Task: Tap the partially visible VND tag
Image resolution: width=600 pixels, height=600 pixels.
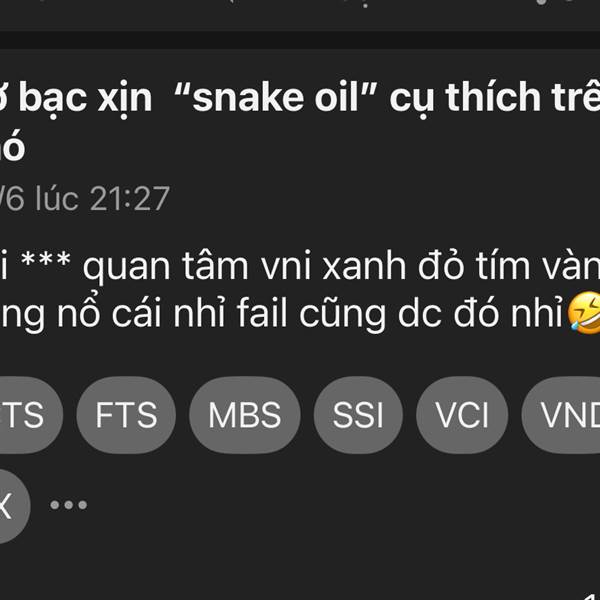Action: 561,415
